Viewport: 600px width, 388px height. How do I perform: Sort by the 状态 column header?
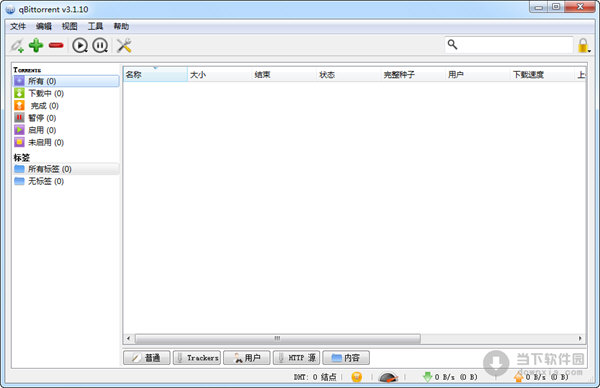(349, 75)
